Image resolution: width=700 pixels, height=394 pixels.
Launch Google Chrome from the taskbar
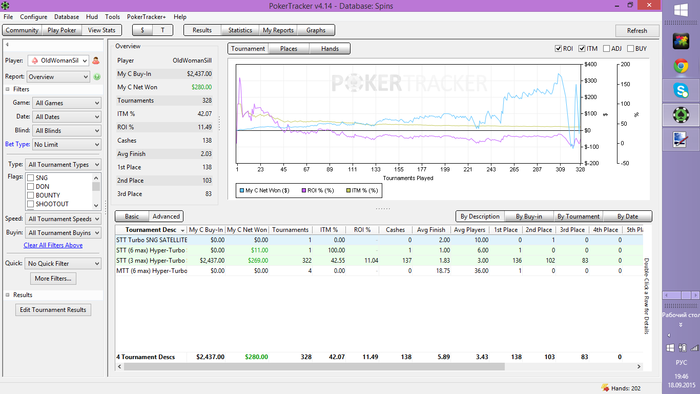point(681,66)
